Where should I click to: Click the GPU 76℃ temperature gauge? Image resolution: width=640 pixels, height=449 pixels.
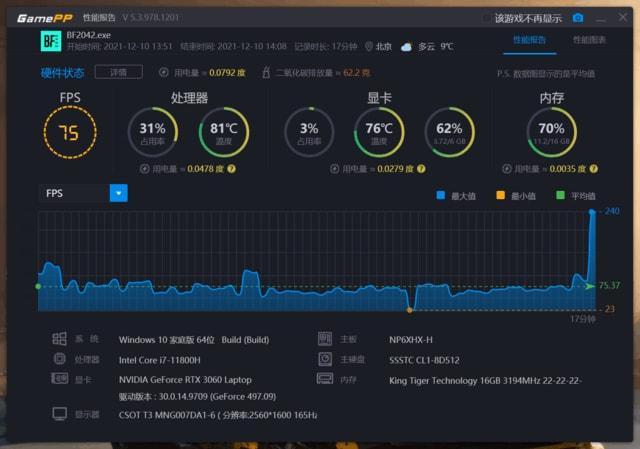point(379,132)
